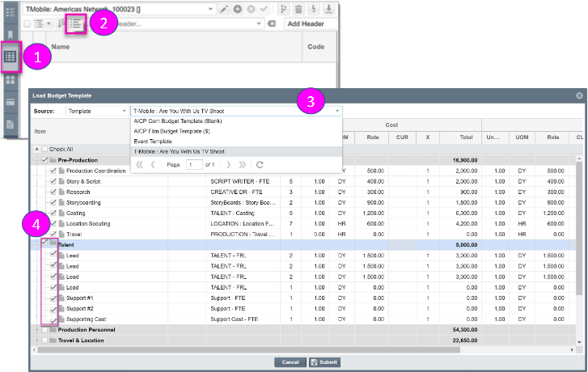
Task: Click the Cancel button
Action: point(290,362)
